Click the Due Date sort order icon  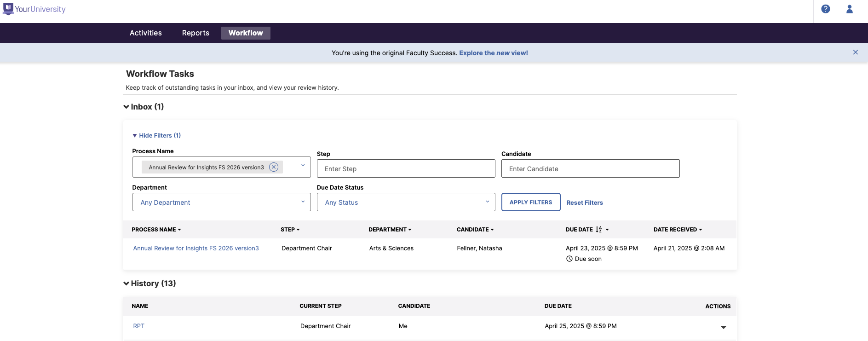tap(599, 229)
